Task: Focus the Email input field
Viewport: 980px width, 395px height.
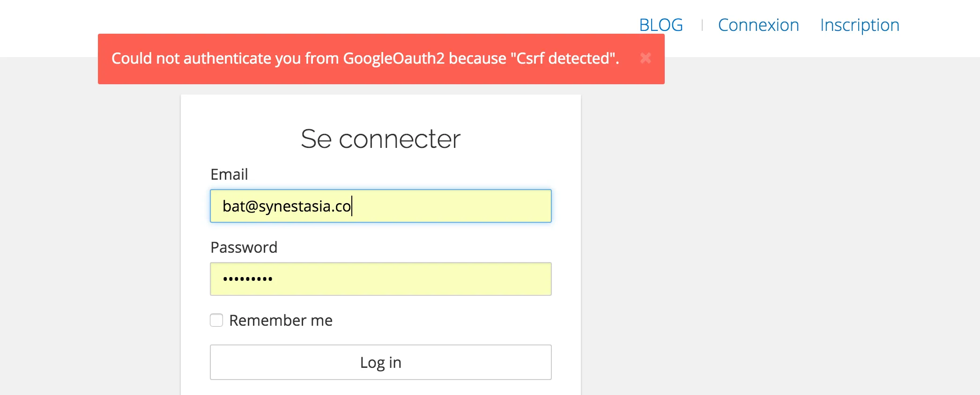Action: 380,206
